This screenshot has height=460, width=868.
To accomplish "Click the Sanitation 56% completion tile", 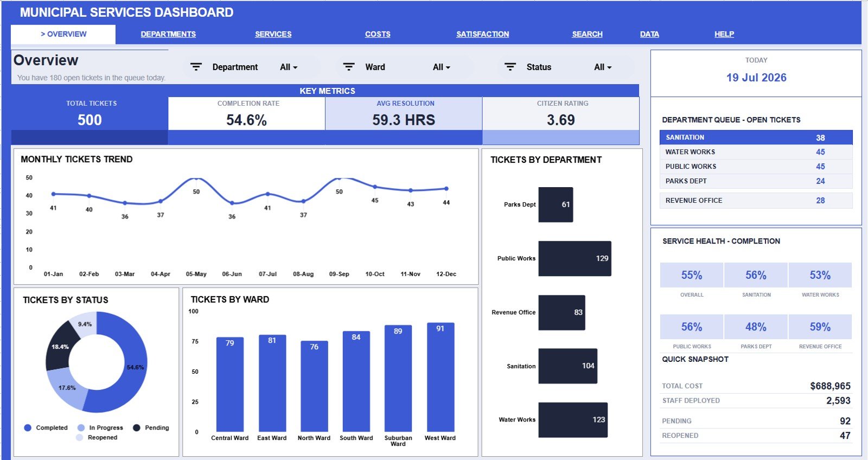I will [756, 275].
